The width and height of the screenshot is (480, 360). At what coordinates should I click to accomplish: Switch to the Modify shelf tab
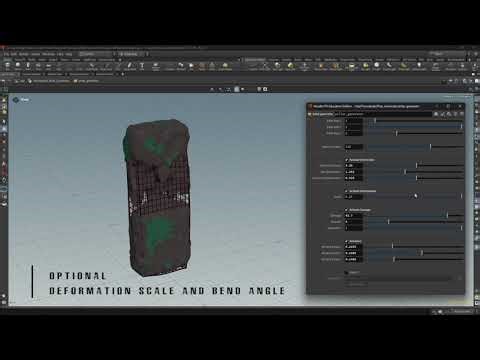[x=19, y=60]
